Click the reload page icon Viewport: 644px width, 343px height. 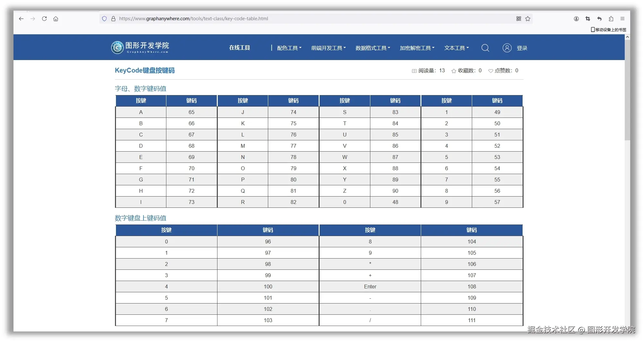(x=44, y=19)
